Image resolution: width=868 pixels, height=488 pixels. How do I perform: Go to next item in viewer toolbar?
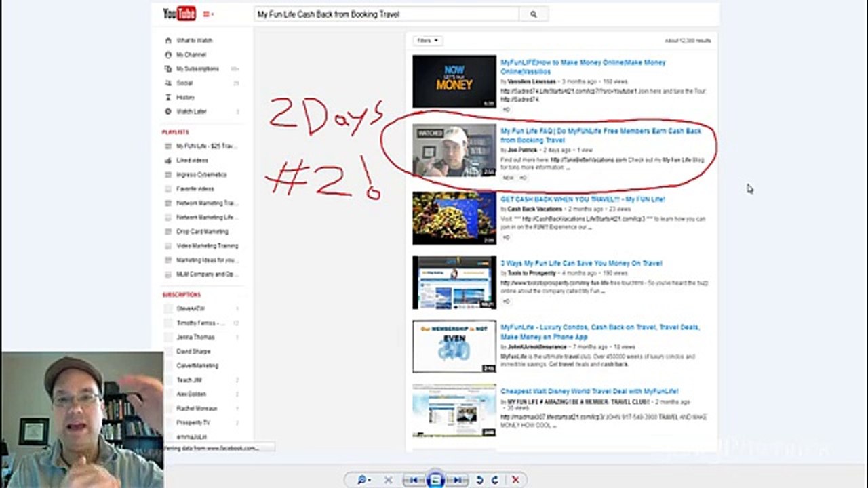tap(458, 480)
